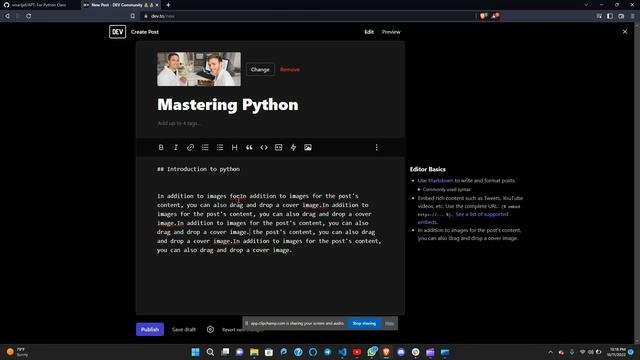Open Brave Rewards icon
Screen dimensions: 640x360
(495, 16)
